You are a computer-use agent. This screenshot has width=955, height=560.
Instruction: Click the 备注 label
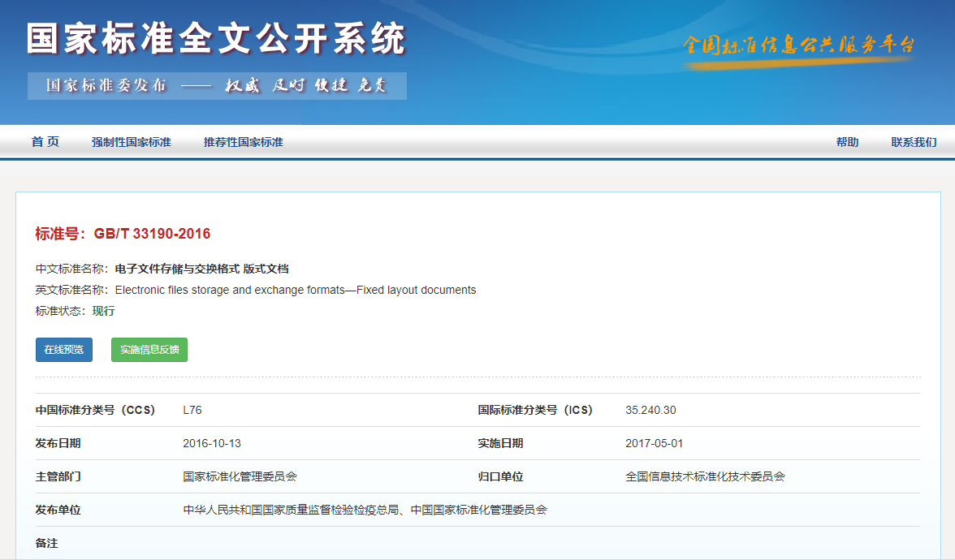pyautogui.click(x=47, y=543)
